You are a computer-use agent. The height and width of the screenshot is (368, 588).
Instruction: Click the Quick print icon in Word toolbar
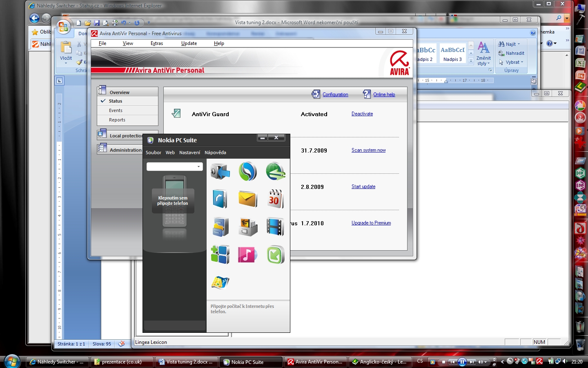click(x=115, y=23)
